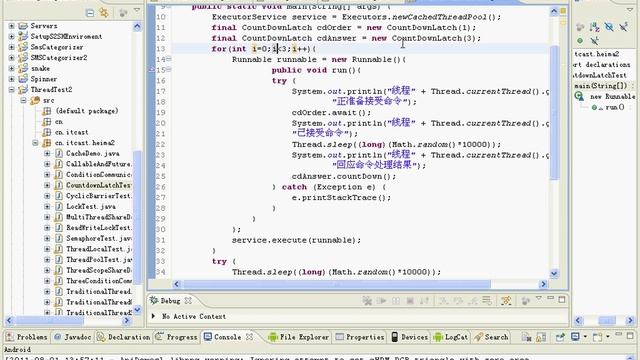This screenshot has height=360, width=640.
Task: Close the Debug view tab
Action: [188, 301]
